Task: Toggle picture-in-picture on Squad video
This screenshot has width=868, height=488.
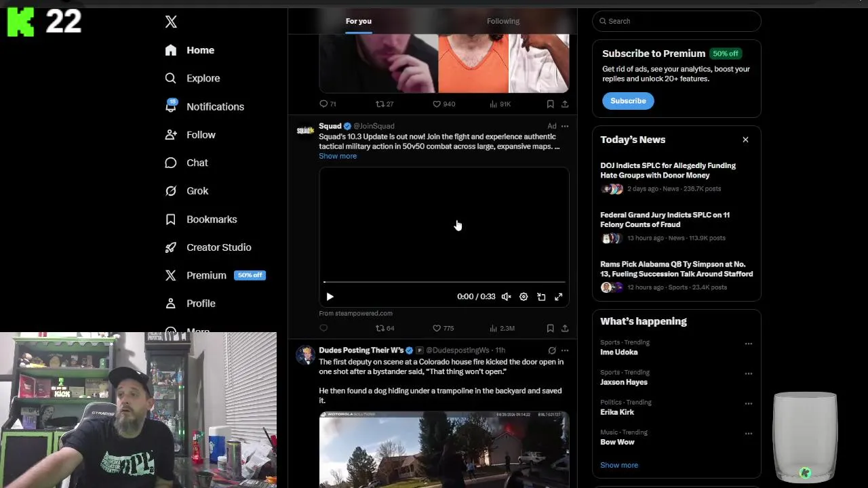Action: pyautogui.click(x=541, y=297)
